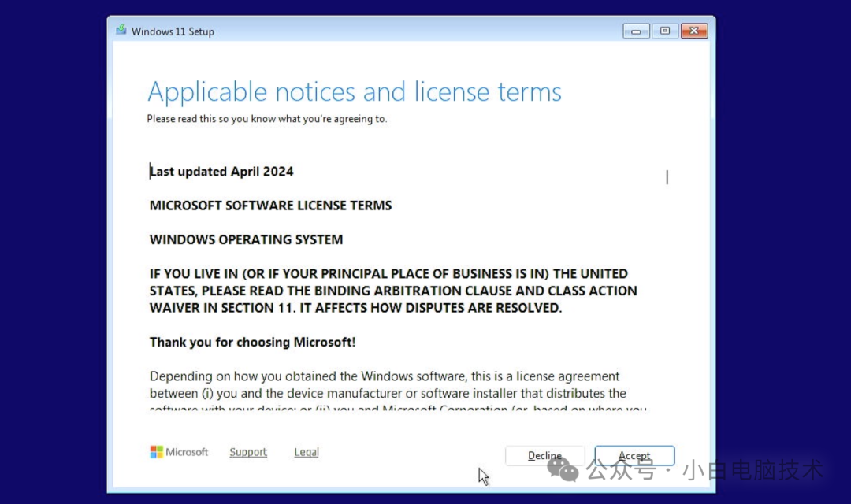Click the Windows 11 Setup title icon
851x504 pixels.
click(121, 31)
